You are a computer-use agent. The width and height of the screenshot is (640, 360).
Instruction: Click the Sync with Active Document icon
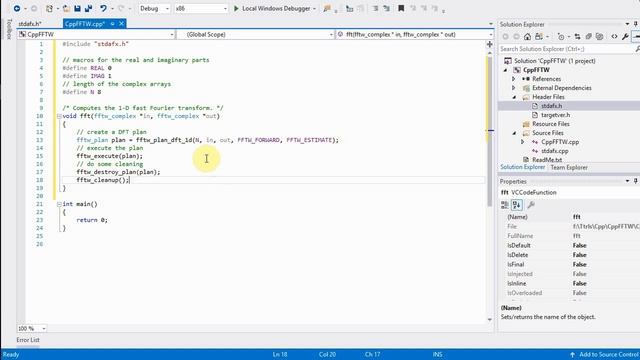pos(577,37)
